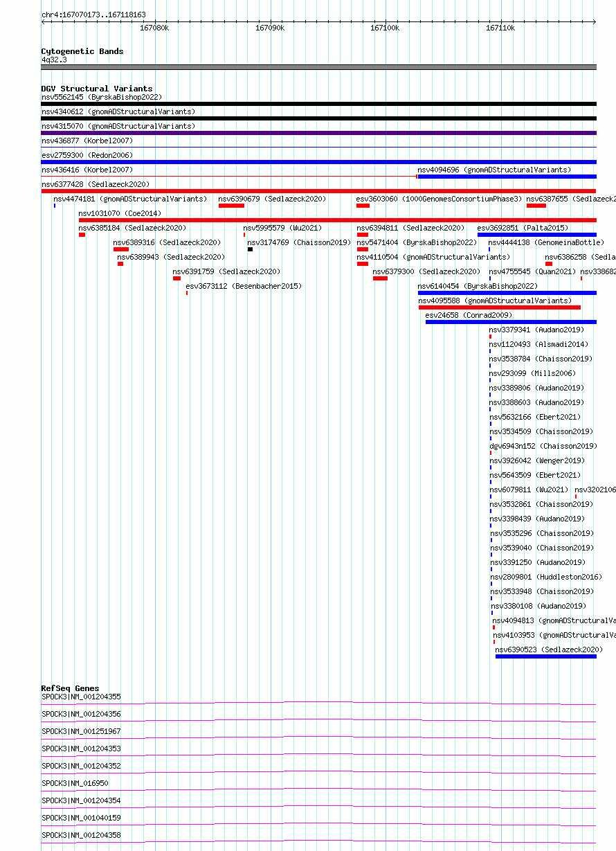
Task: Open nsv4095588 gnomAD variant label
Action: (x=495, y=301)
